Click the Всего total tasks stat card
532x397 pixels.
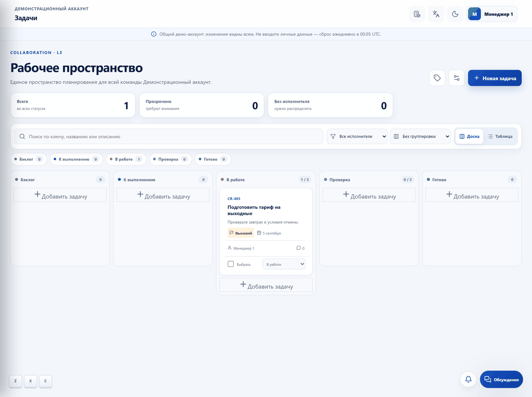[73, 105]
